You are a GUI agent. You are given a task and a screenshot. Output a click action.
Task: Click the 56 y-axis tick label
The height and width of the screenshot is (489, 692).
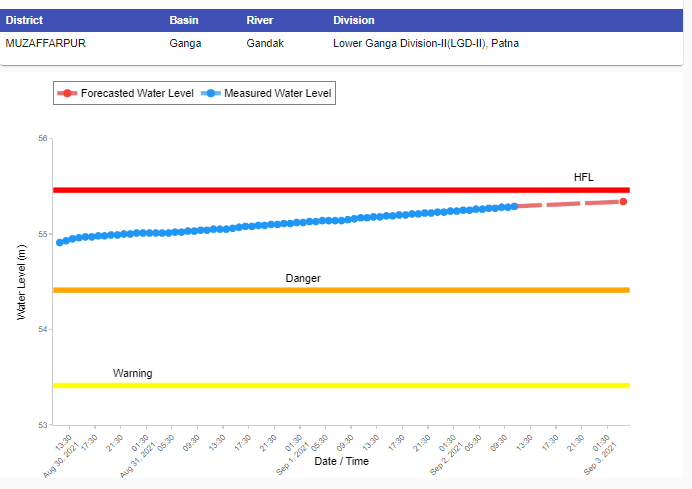[42, 139]
